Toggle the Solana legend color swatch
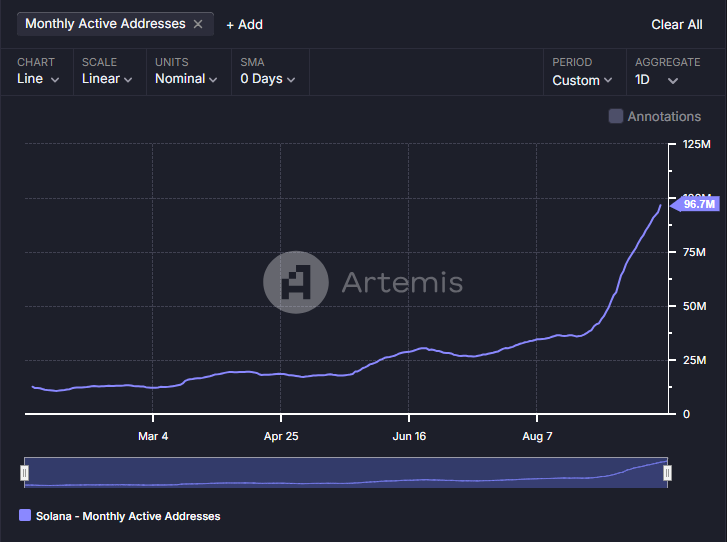Viewport: 727px width, 542px height. pyautogui.click(x=25, y=515)
